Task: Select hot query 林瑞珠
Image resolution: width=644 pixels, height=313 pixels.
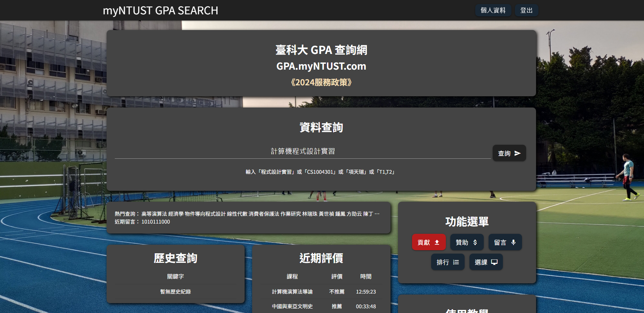Action: (310, 214)
